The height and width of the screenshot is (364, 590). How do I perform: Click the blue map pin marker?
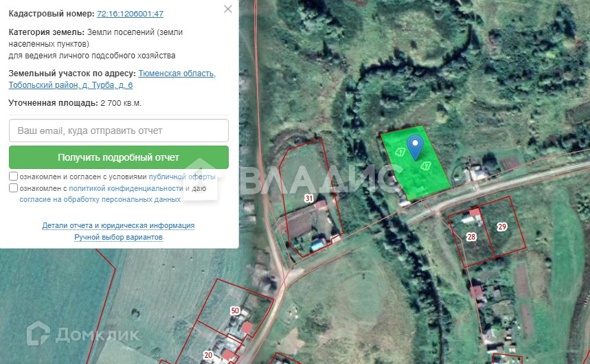pyautogui.click(x=415, y=148)
